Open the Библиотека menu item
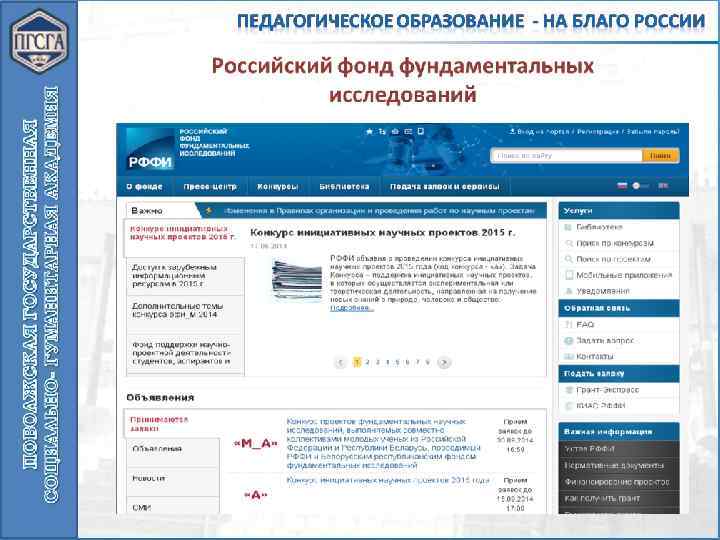720x540 pixels. (x=344, y=187)
